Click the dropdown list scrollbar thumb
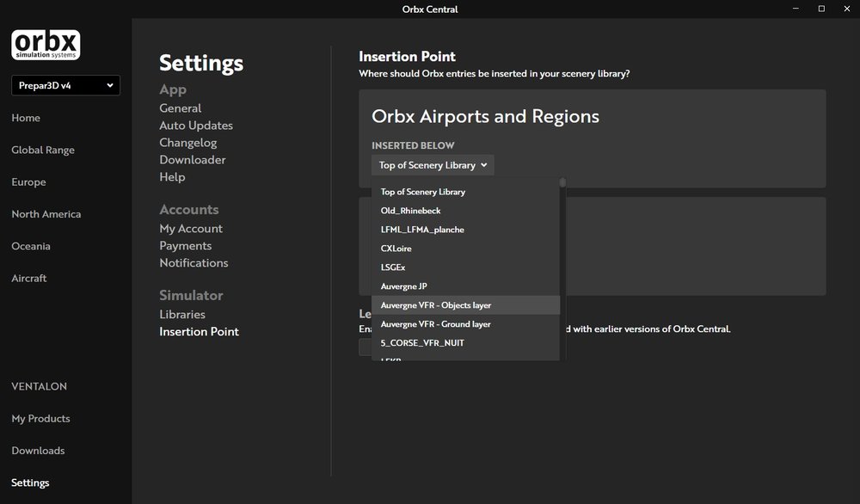 click(562, 182)
